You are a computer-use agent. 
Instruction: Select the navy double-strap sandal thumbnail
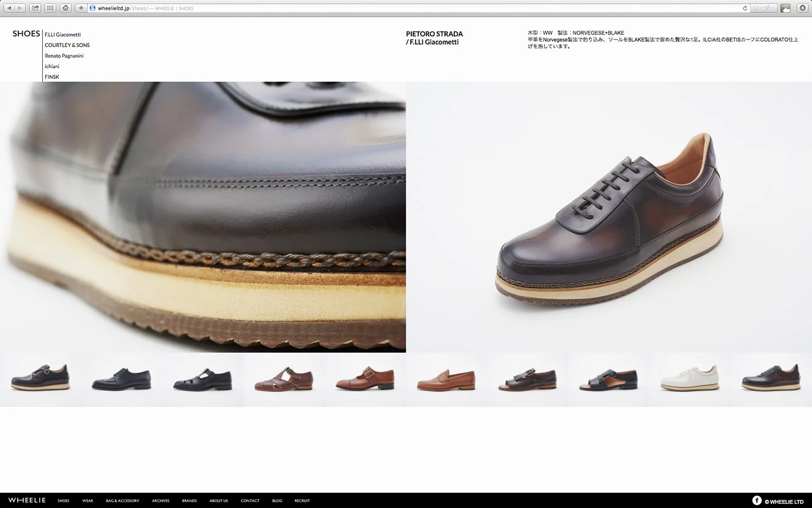(609, 380)
